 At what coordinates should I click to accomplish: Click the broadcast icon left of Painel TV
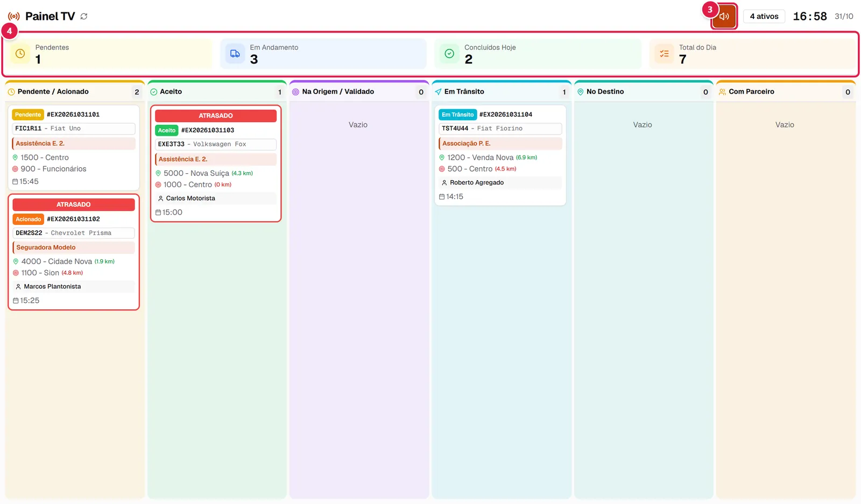click(14, 16)
